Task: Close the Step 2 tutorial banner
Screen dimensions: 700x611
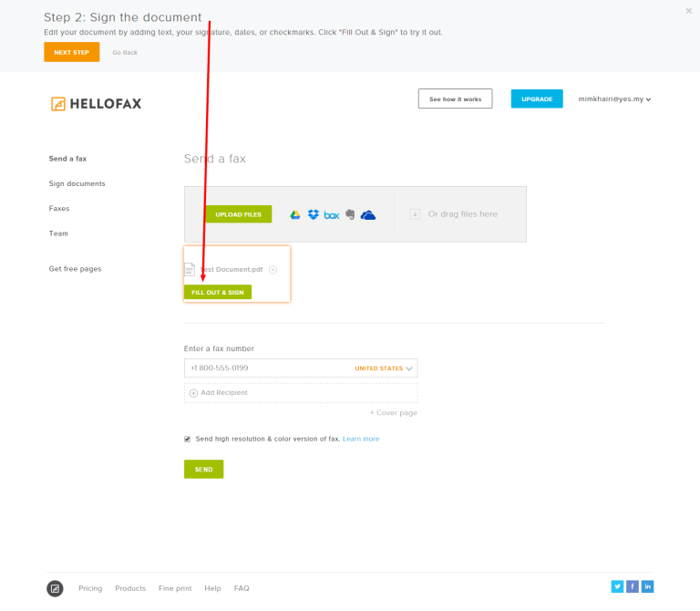Action: point(689,11)
